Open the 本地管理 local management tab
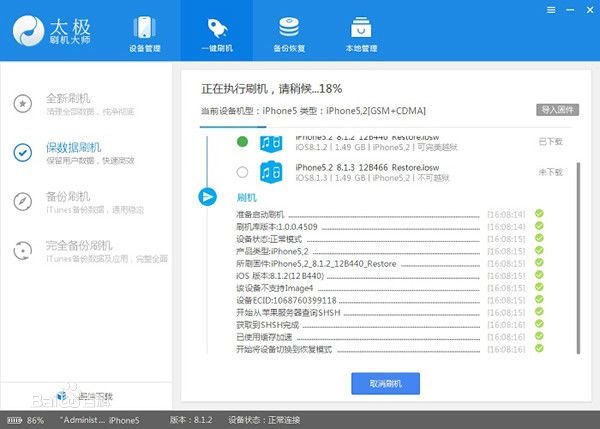Screen dimensions: 600x429 [x=361, y=34]
